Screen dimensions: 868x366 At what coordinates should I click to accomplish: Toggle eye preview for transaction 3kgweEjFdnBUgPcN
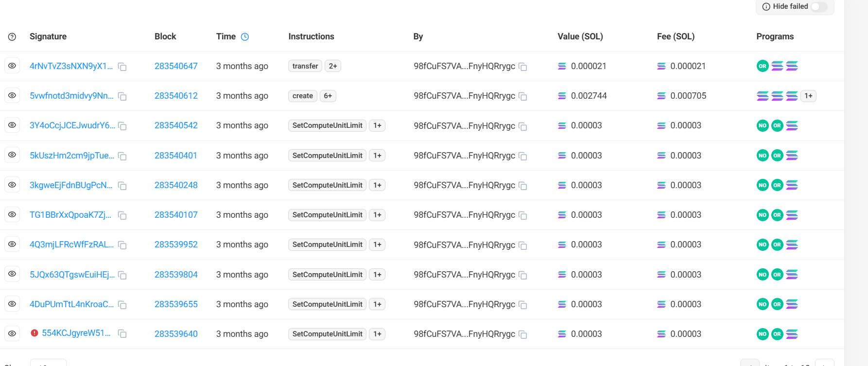tap(12, 185)
